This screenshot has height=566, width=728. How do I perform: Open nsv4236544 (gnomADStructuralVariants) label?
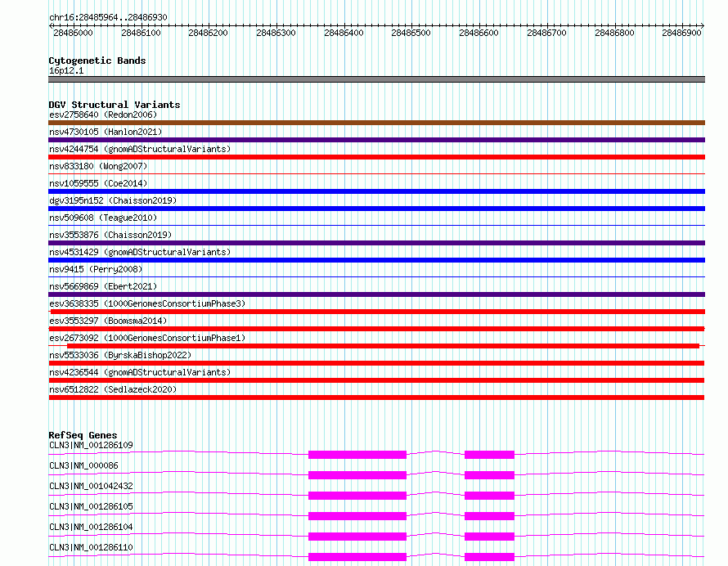140,372
